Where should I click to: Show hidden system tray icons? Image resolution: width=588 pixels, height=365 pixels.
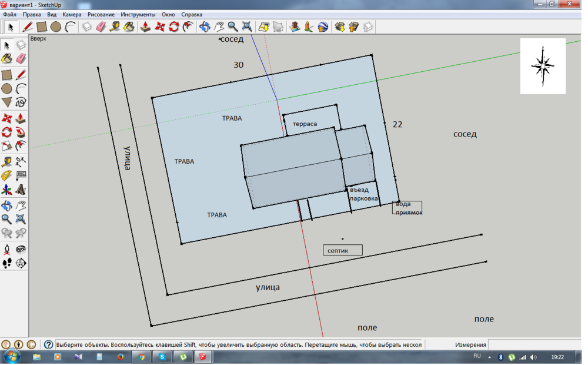coord(489,357)
